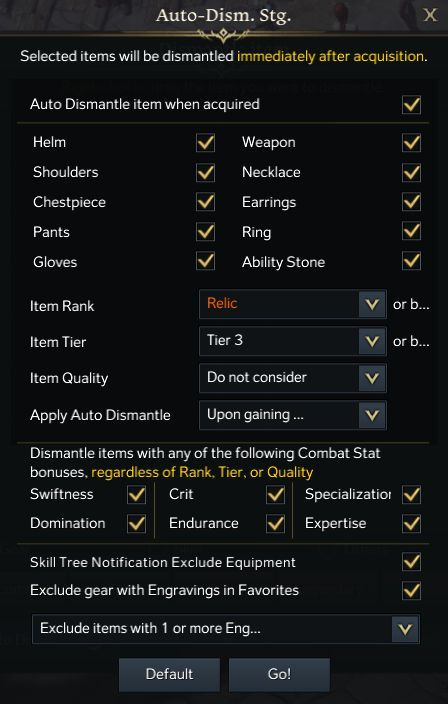Expand the Apply Auto Dismantle dropdown
448x704 pixels.
click(293, 415)
